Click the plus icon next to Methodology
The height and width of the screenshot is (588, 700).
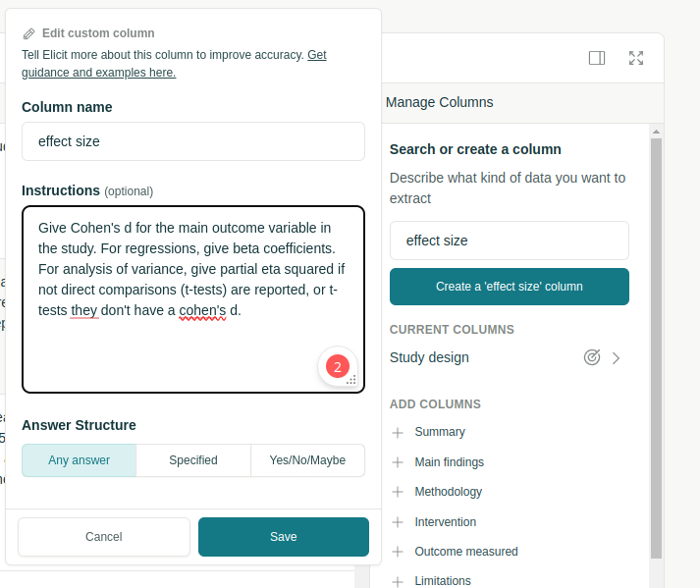(x=398, y=492)
